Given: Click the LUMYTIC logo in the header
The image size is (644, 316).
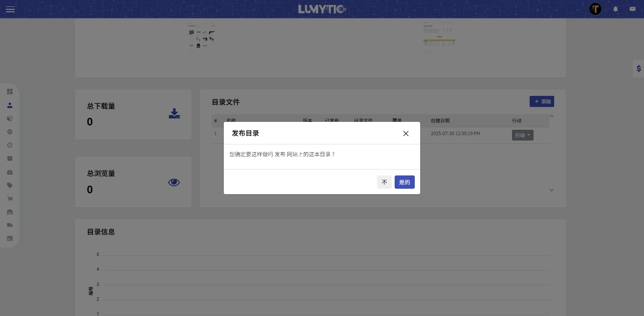Looking at the screenshot, I should [322, 9].
